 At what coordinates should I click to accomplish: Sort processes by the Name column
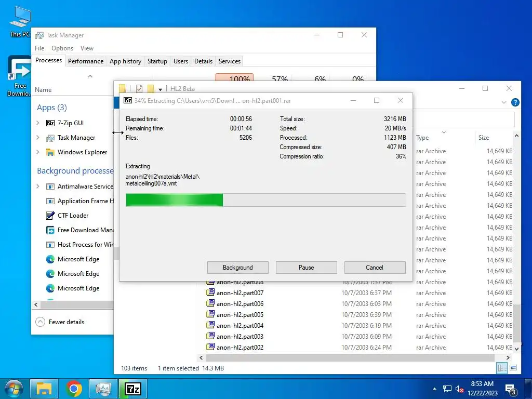pos(43,89)
